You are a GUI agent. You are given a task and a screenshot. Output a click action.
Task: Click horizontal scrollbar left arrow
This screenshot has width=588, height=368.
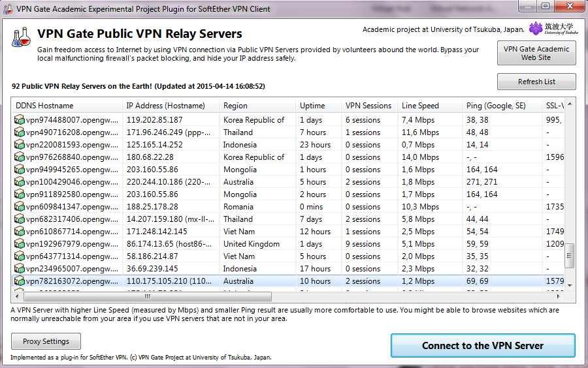pyautogui.click(x=16, y=296)
